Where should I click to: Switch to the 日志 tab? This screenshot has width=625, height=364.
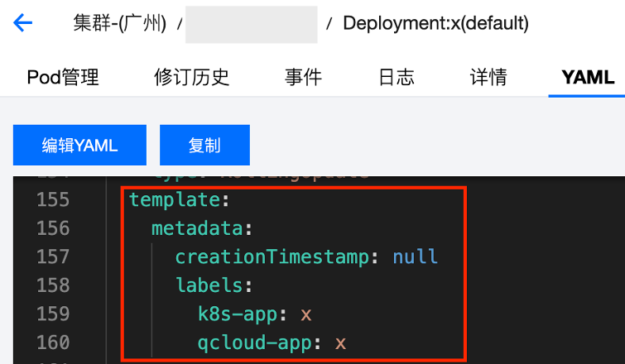[x=396, y=78]
